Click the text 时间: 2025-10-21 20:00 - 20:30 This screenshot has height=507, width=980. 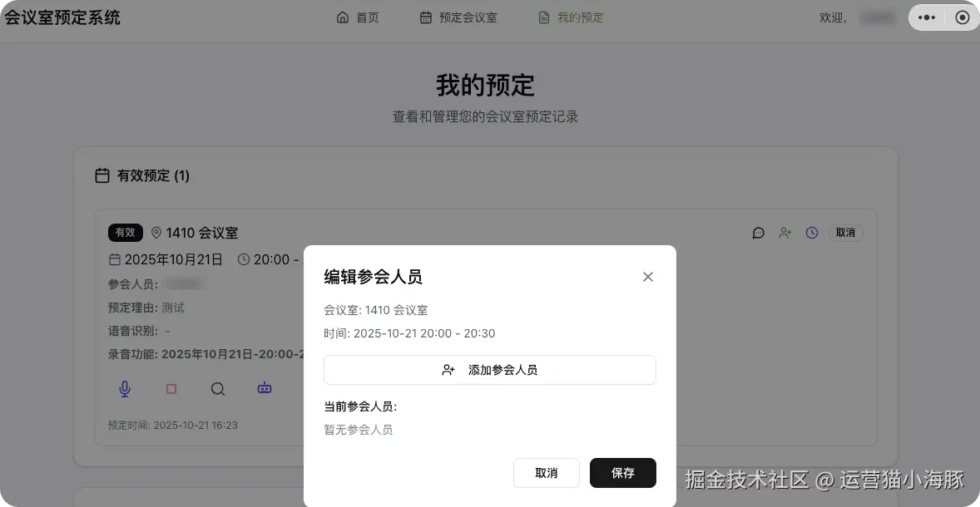409,334
